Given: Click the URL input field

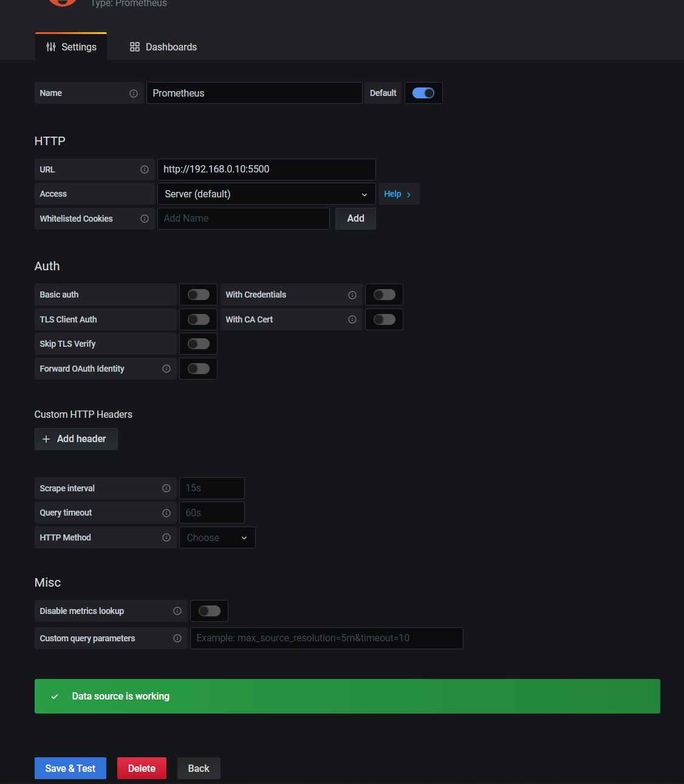Looking at the screenshot, I should coord(267,169).
